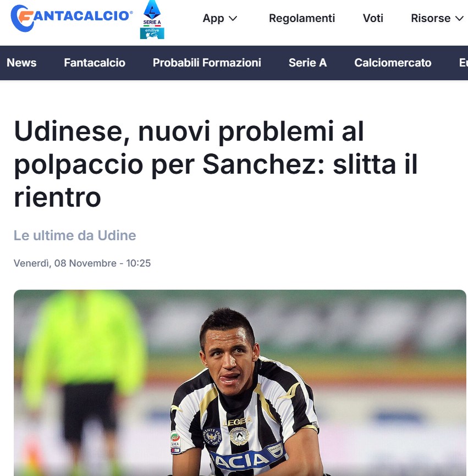468x476 pixels.
Task: Expand the App dropdown chevron
Action: coord(233,19)
